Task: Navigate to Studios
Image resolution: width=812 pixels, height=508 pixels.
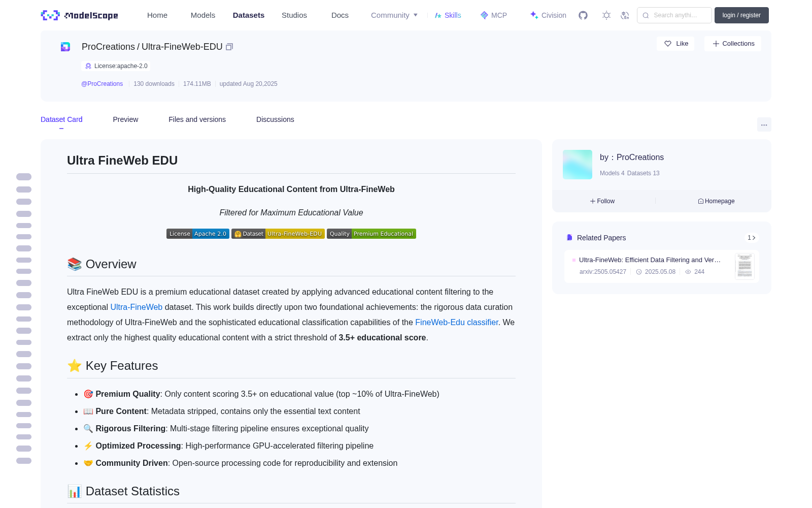Action: tap(294, 15)
